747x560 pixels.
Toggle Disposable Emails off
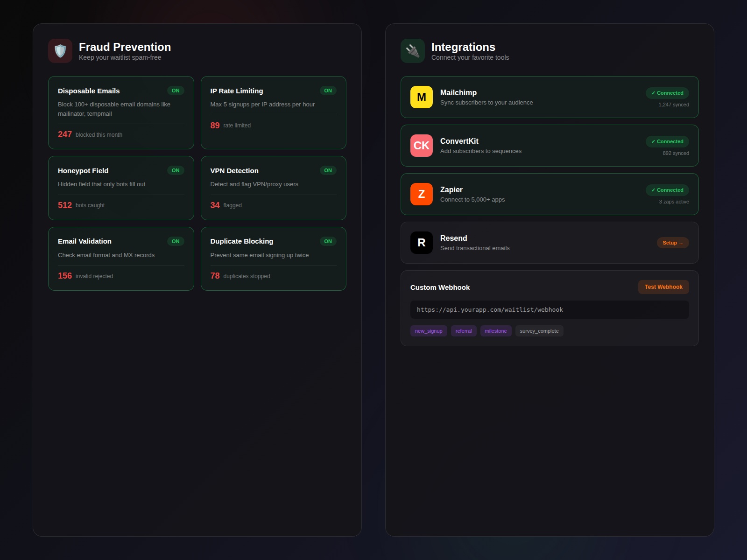point(176,91)
